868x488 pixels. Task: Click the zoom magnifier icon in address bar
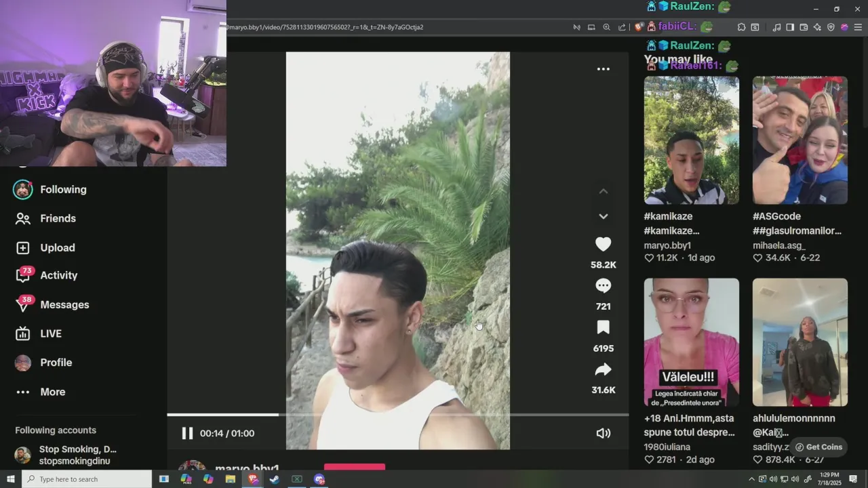pos(606,27)
